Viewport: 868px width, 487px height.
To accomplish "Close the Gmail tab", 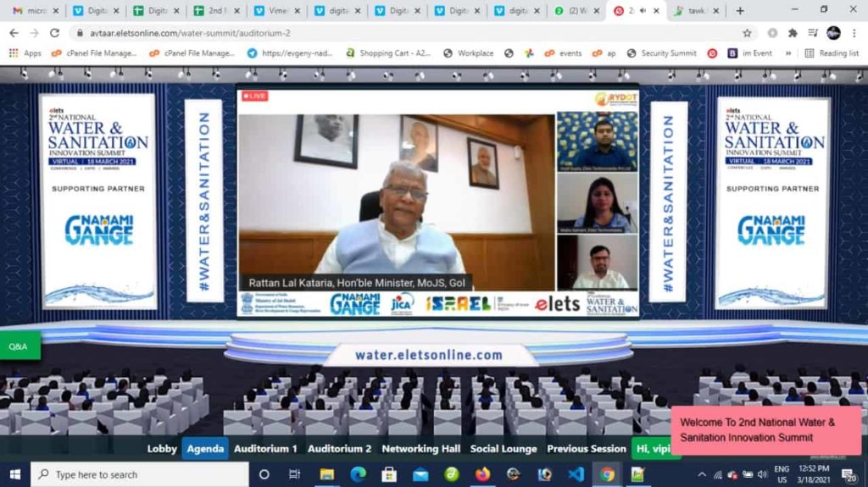I will [56, 10].
